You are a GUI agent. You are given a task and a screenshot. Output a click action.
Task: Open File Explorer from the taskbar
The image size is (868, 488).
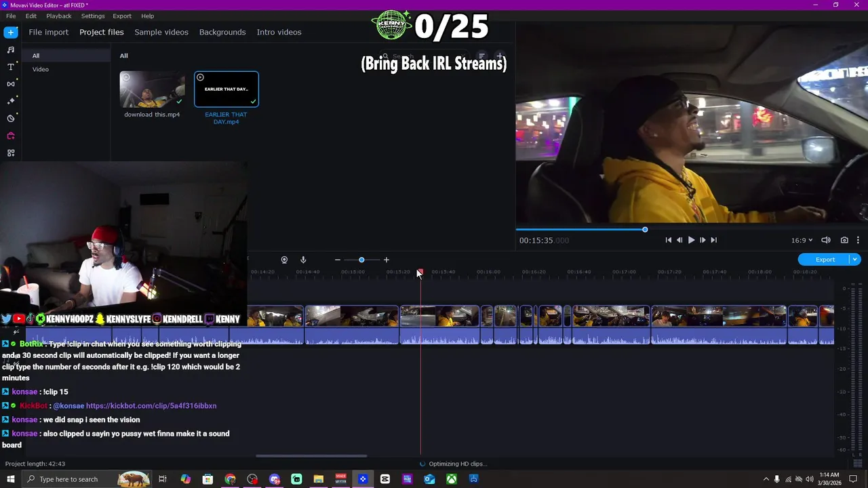(319, 479)
